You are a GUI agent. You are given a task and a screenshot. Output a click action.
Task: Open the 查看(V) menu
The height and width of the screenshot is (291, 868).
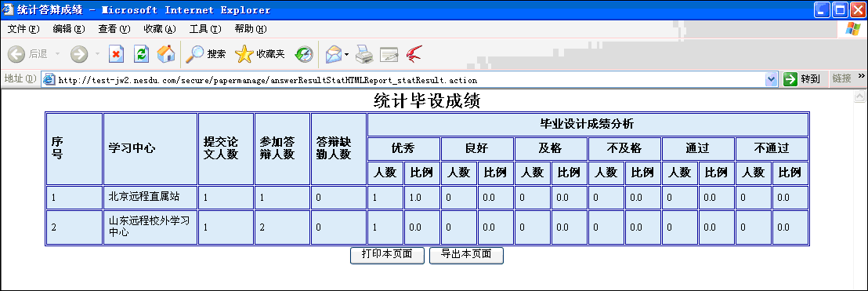[114, 29]
